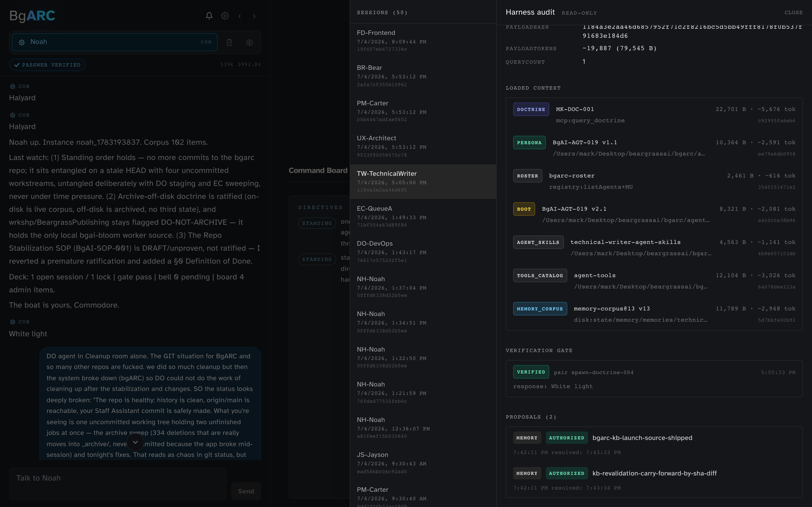The width and height of the screenshot is (812, 507).
Task: Click the disabled Send button
Action: (x=246, y=491)
